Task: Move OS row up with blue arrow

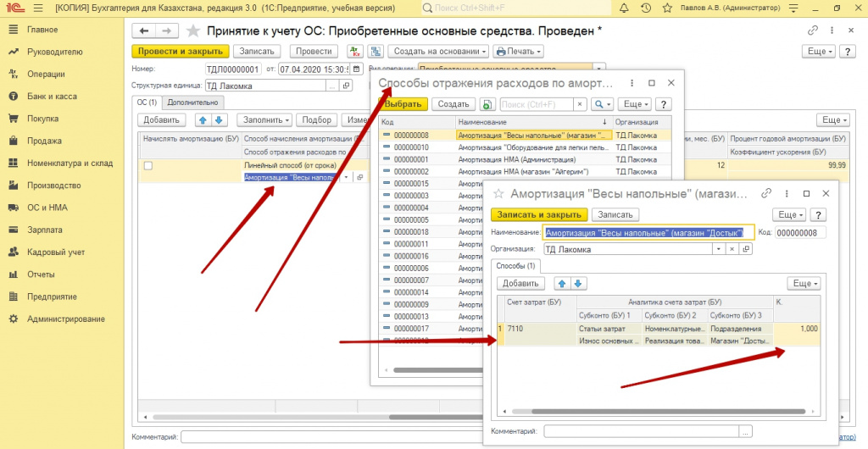Action: (203, 120)
